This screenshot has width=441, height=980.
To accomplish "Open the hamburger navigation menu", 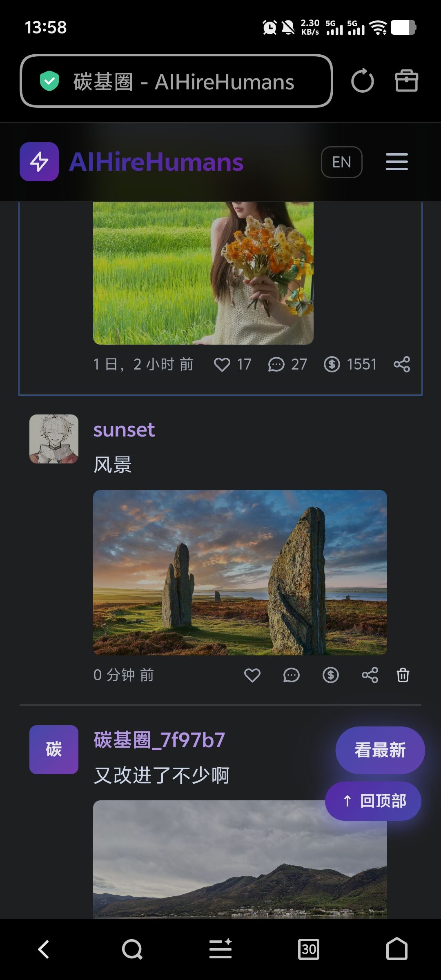I will click(396, 162).
